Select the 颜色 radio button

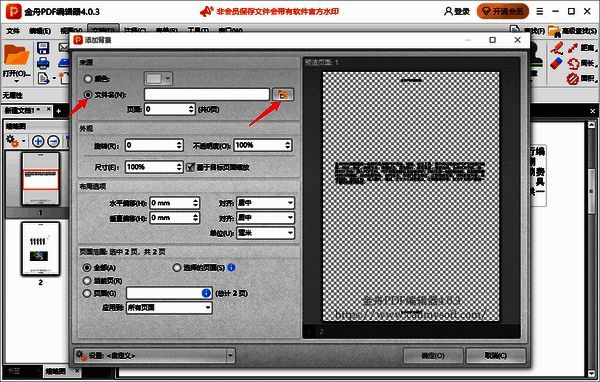(88, 79)
